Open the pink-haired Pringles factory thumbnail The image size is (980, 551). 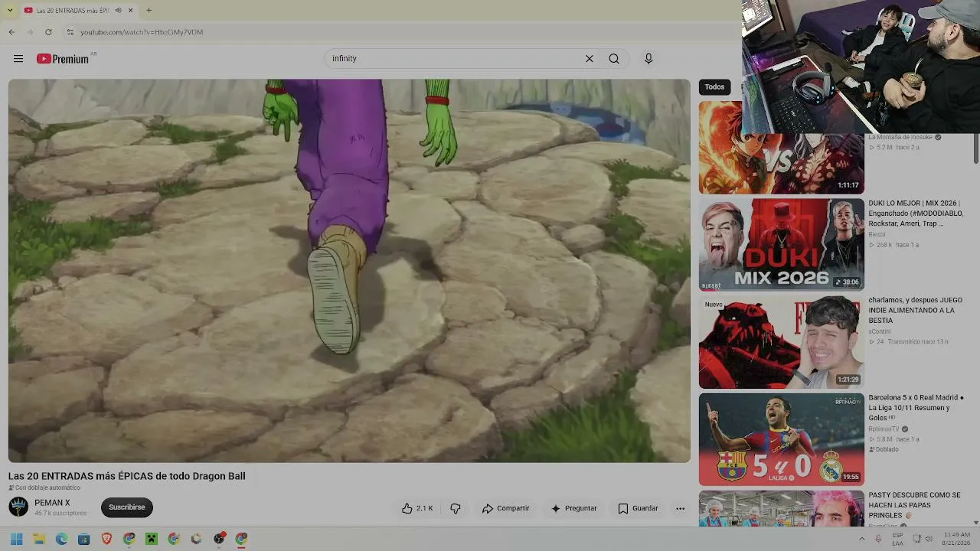782,508
